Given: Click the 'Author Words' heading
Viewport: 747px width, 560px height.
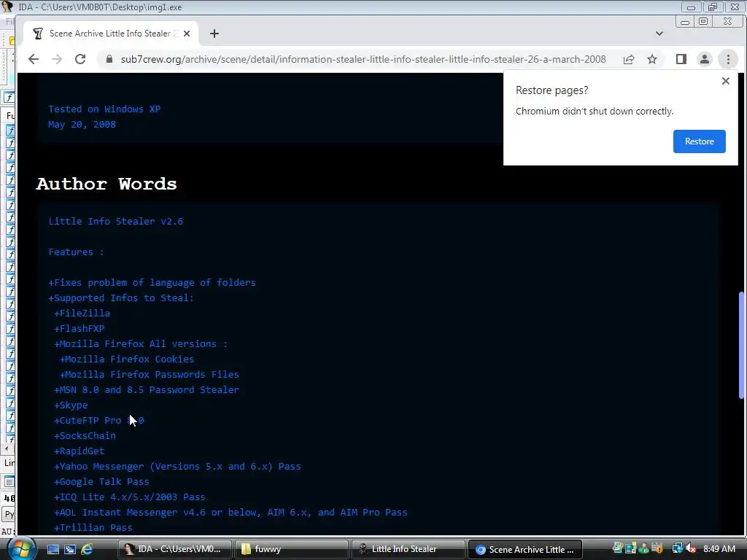Looking at the screenshot, I should (x=107, y=184).
